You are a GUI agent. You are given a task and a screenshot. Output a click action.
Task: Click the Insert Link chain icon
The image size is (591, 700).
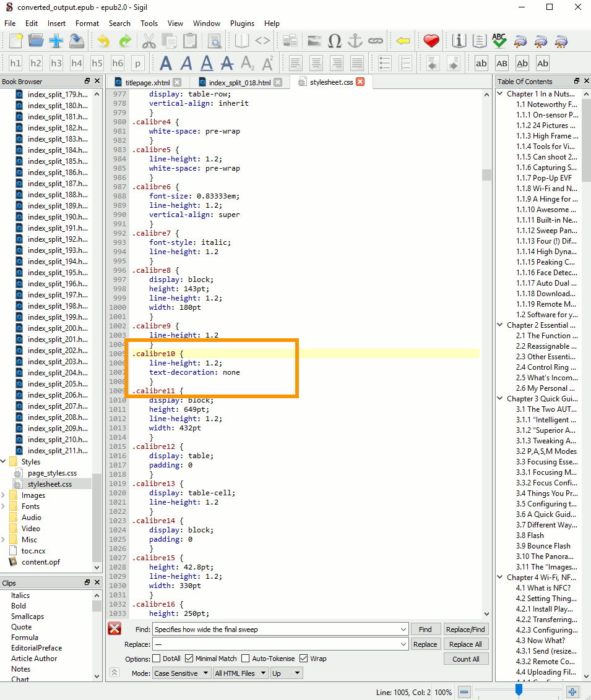376,41
